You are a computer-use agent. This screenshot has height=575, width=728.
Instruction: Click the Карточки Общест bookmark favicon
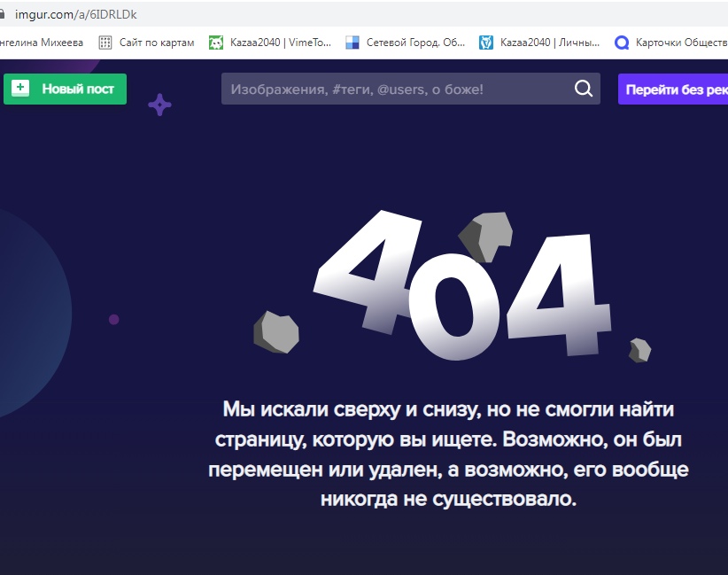(622, 43)
